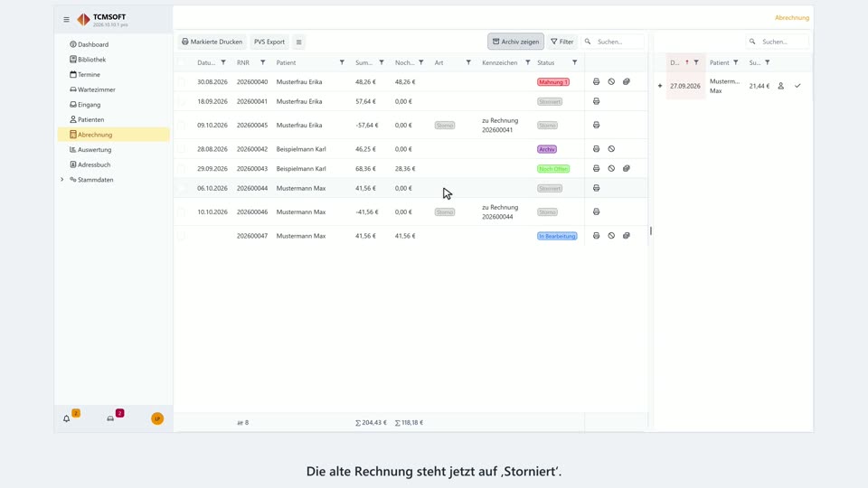Screen dimensions: 868x488
Task: Open Wartezimmer in the sidebar
Action: click(114, 89)
